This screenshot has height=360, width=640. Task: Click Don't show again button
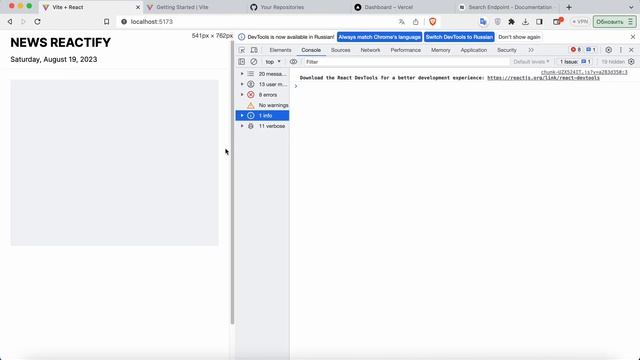click(519, 37)
